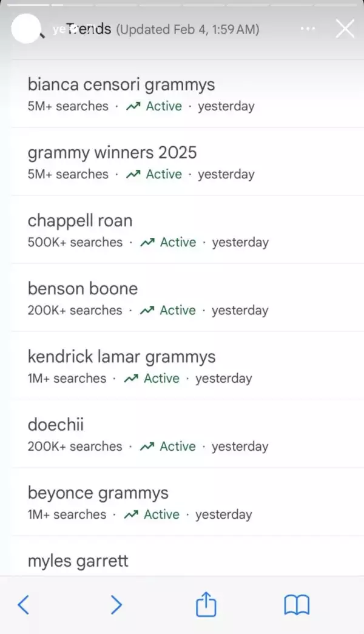This screenshot has width=364, height=634.
Task: Tap the circular profile avatar
Action: coord(26,29)
